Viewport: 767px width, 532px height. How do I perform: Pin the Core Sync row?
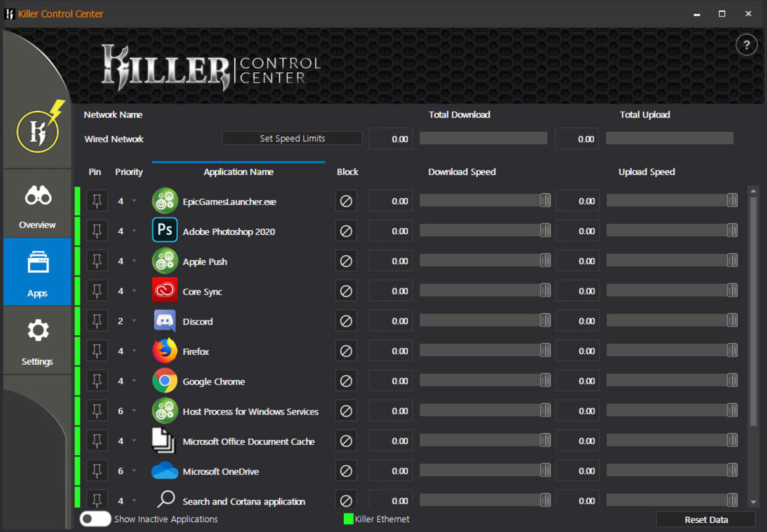click(x=97, y=291)
